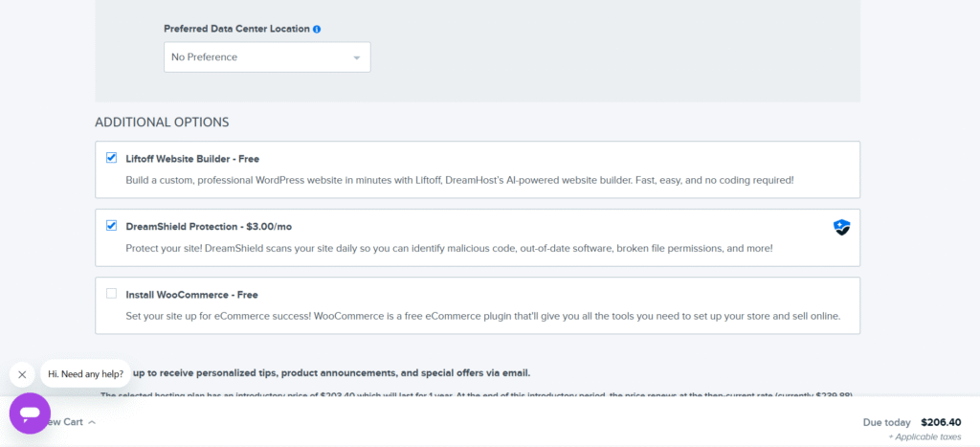Click the View Cart chevron arrow
Viewport: 980px width, 447px height.
point(92,422)
